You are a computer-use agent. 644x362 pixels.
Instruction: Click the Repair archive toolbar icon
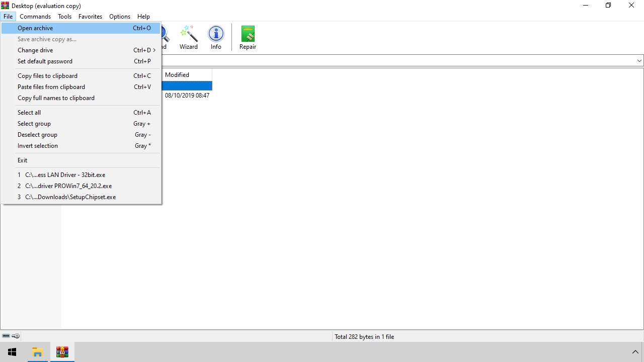248,38
